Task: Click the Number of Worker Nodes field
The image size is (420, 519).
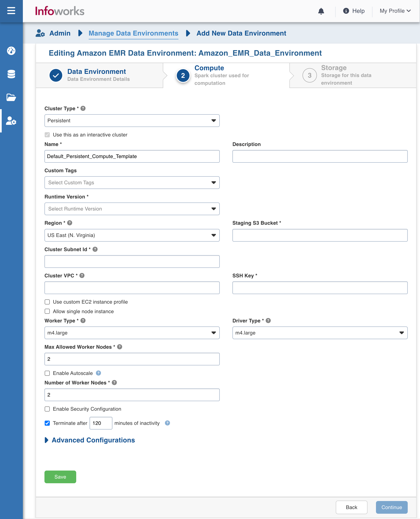Action: 132,395
